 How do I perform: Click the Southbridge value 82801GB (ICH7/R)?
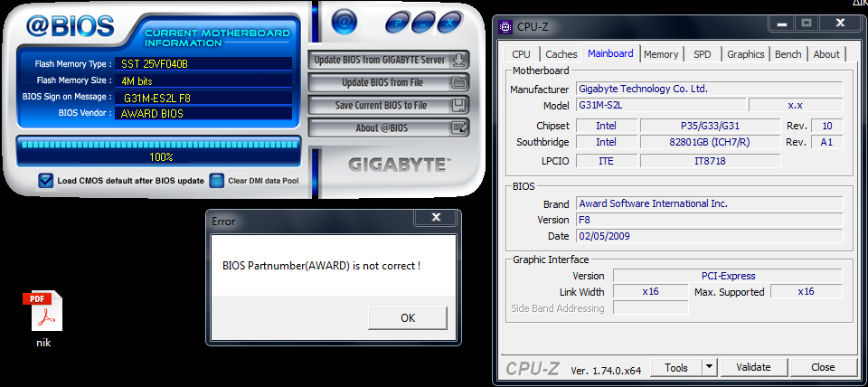[x=710, y=142]
